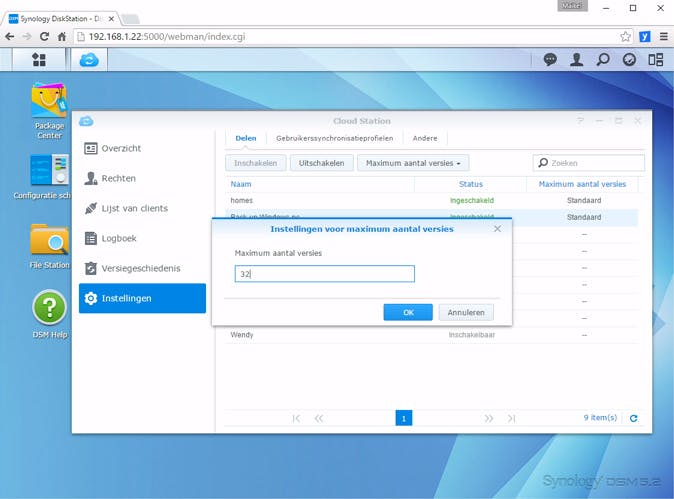The height and width of the screenshot is (499, 674).
Task: Click the browser forward arrow
Action: 27,37
